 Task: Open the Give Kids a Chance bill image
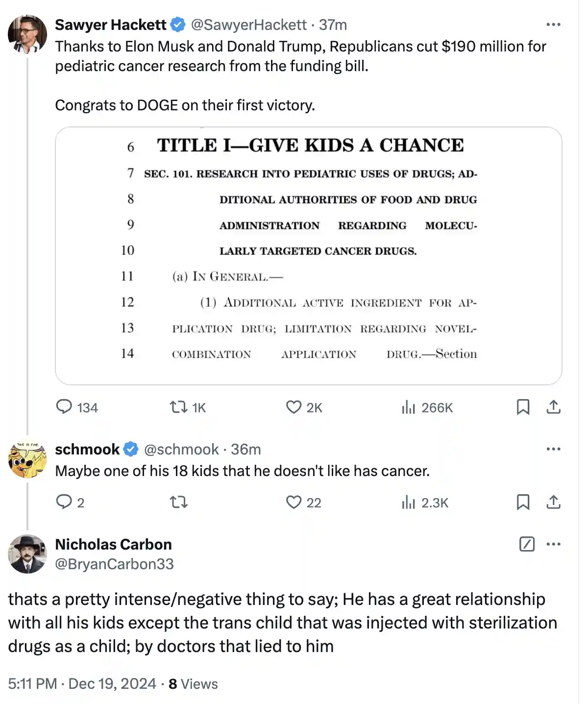click(x=309, y=256)
